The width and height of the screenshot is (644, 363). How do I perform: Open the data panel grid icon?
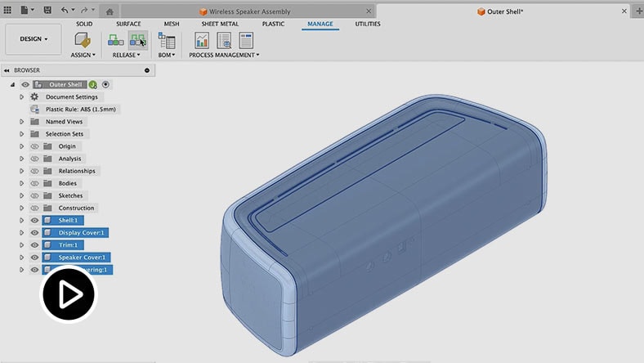tap(7, 11)
